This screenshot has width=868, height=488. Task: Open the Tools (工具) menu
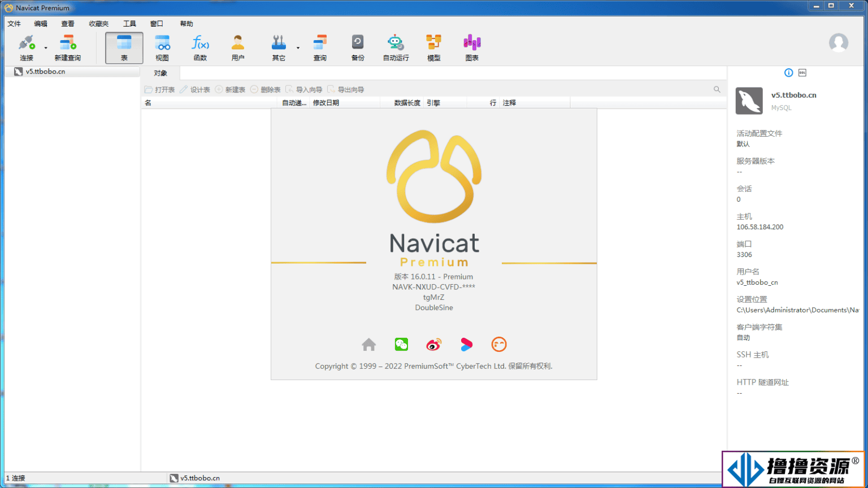pos(129,24)
